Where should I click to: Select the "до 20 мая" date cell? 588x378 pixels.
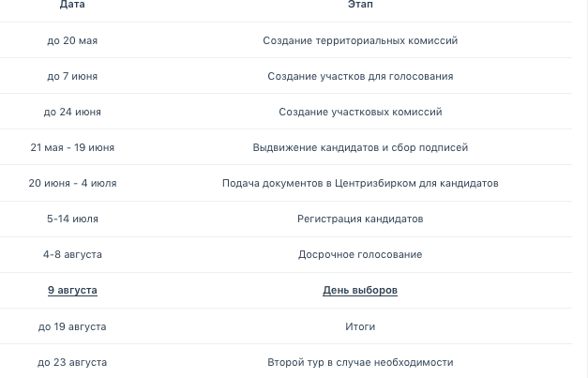(x=72, y=41)
